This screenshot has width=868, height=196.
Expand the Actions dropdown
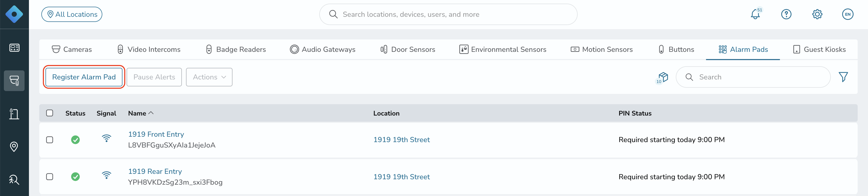[209, 77]
